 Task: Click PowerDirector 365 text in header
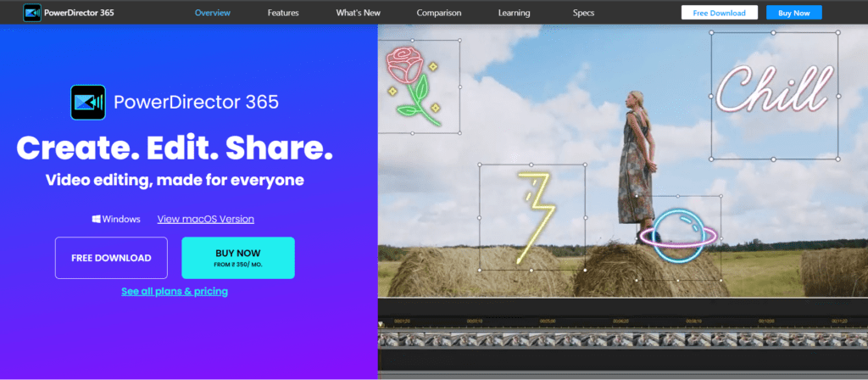click(x=81, y=13)
